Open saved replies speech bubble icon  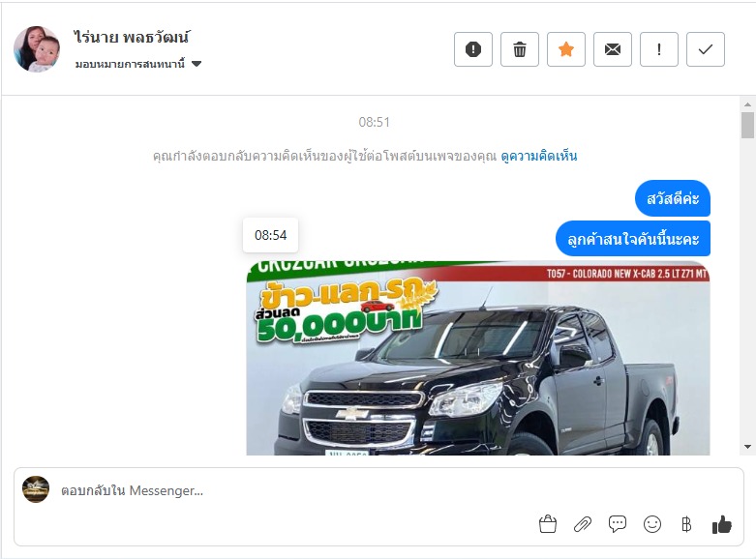tap(618, 524)
